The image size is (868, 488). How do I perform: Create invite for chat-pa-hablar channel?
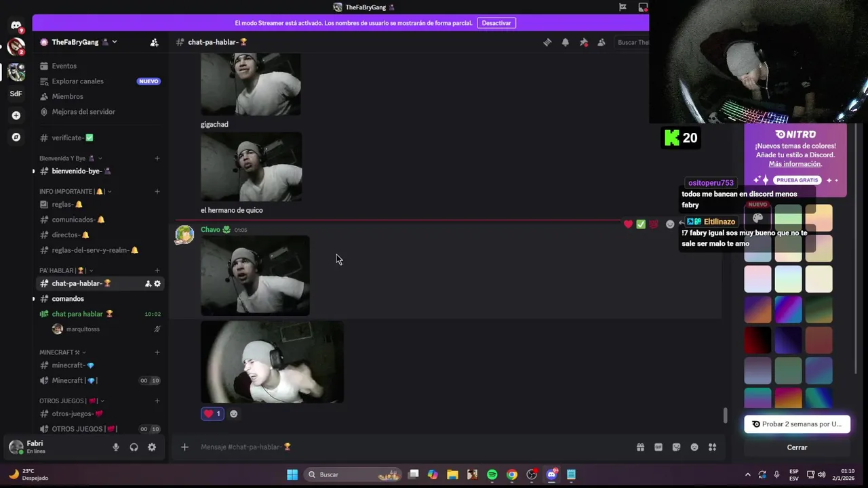pos(148,283)
